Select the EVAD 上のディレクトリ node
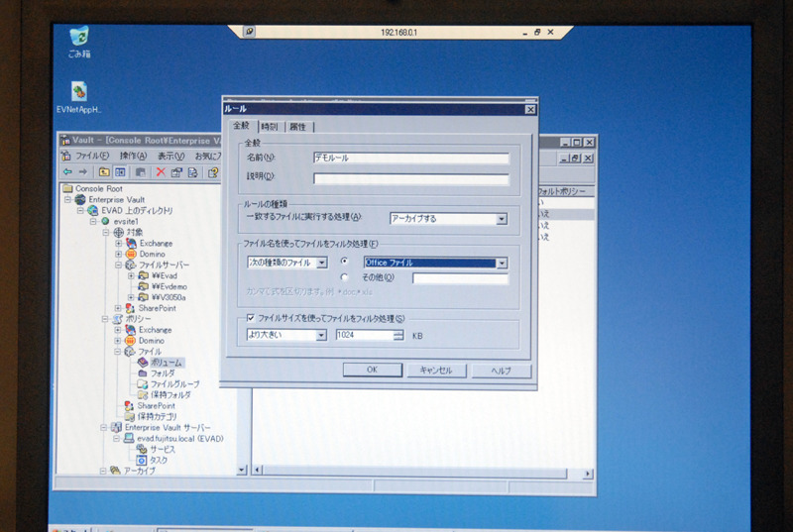The height and width of the screenshot is (532, 793). (131, 210)
